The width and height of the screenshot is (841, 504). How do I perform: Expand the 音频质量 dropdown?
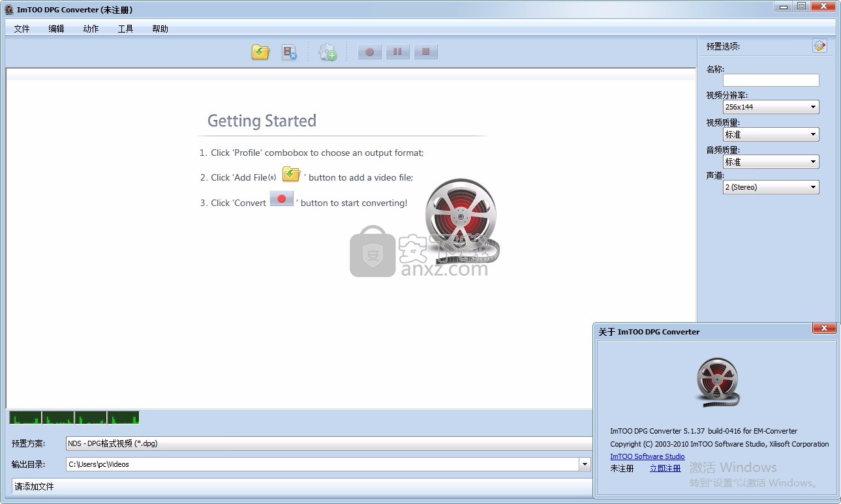click(x=813, y=162)
